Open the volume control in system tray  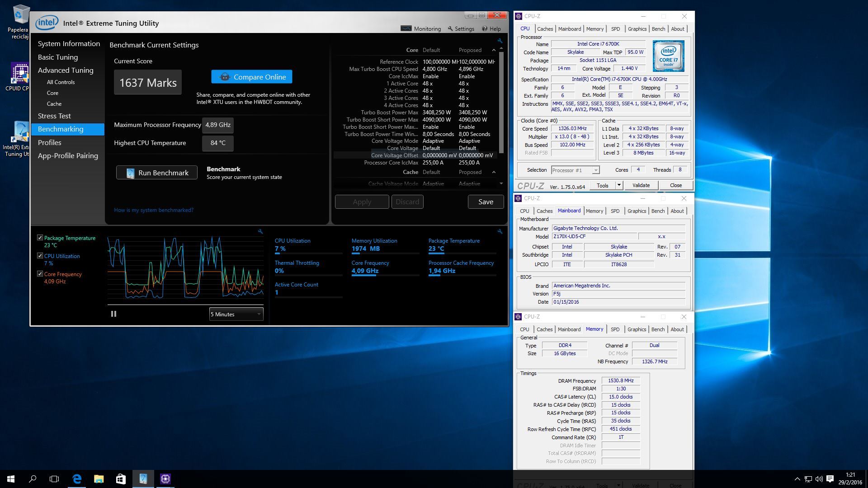tap(819, 479)
